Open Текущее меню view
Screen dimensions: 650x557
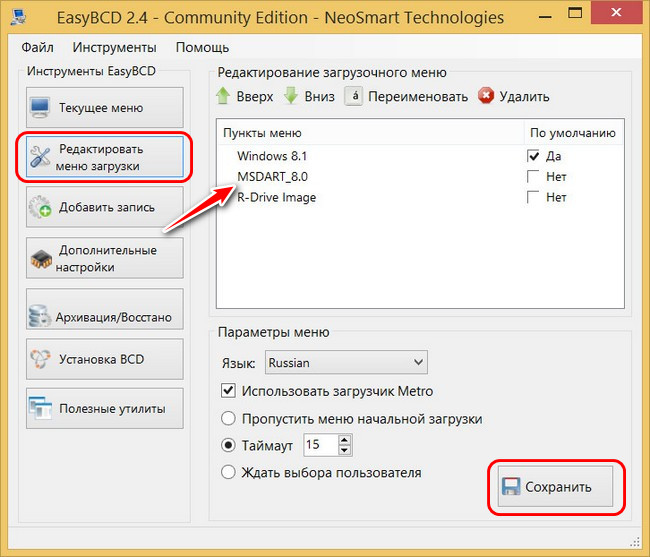[105, 107]
